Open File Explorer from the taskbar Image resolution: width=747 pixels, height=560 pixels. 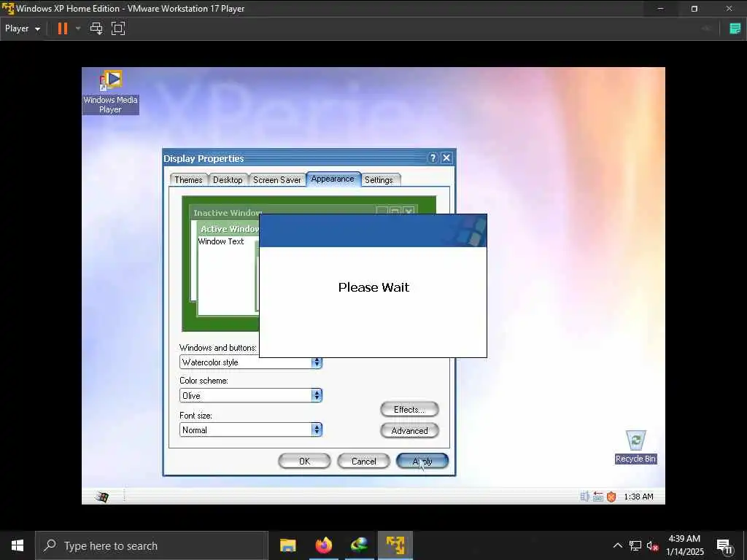coord(287,545)
